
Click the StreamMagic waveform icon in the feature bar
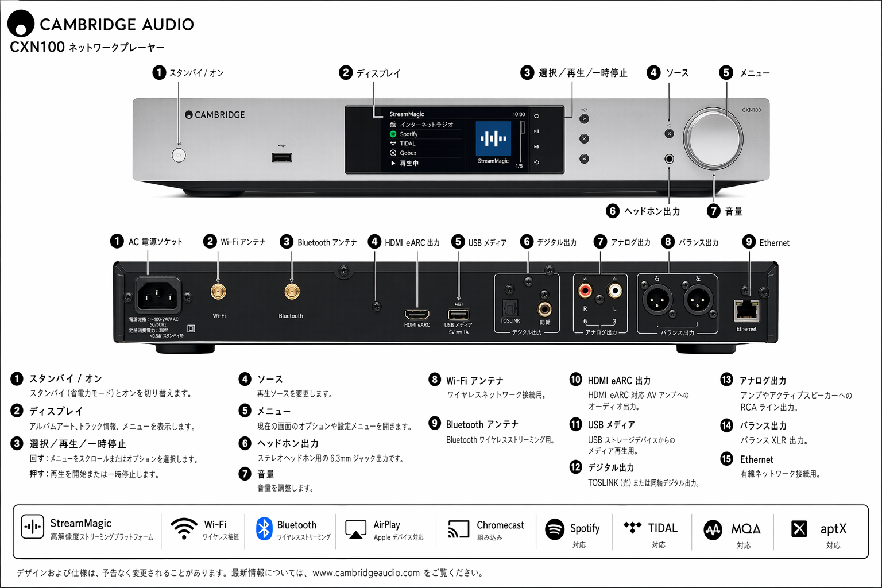coord(32,527)
